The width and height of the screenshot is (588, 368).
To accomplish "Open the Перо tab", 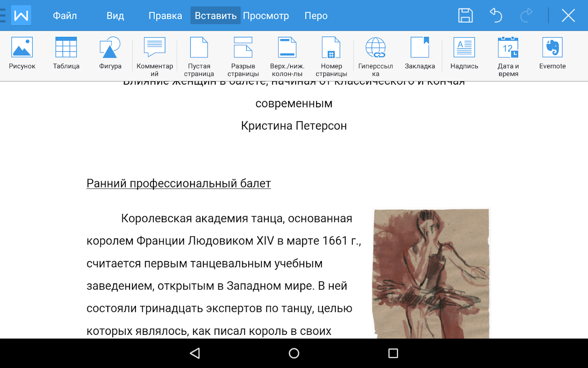I will (x=316, y=16).
